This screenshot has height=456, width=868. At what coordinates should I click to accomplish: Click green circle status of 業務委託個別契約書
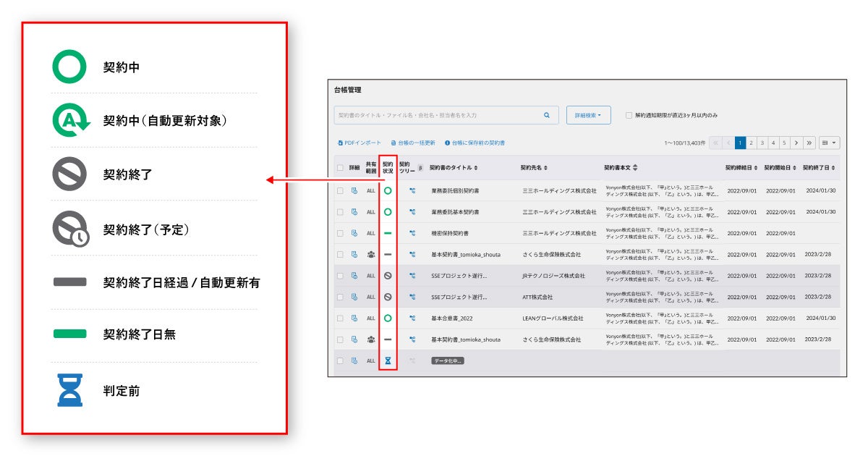[x=388, y=191]
